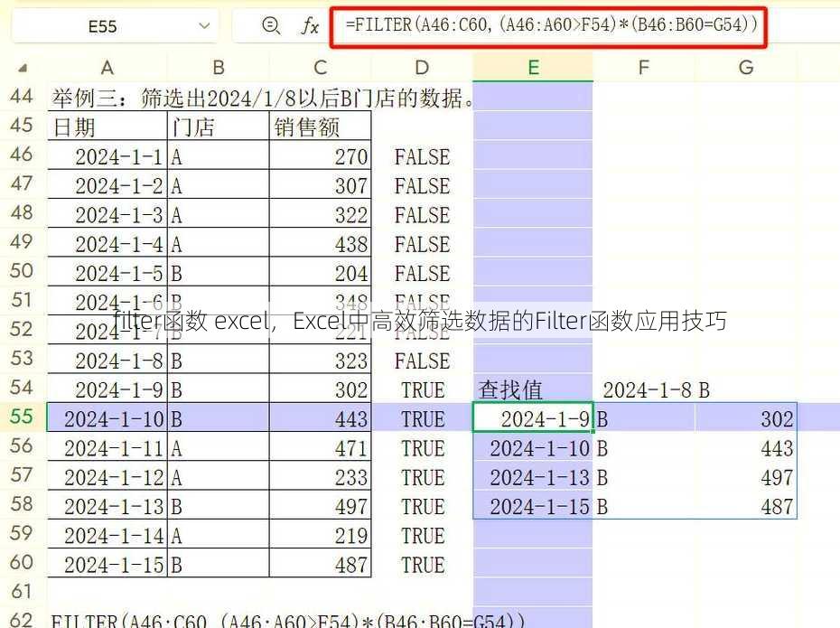Click date cell 2024-1-14
Screen dimensions: 840x628
(107, 534)
